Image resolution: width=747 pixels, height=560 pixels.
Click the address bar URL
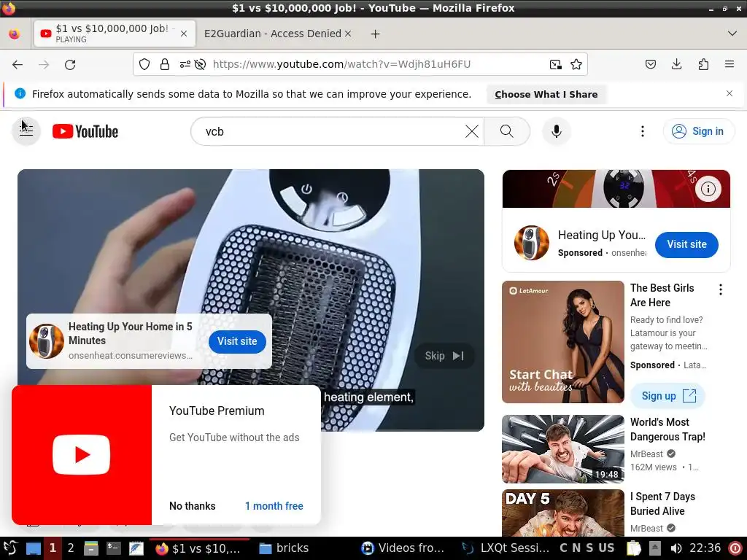(341, 64)
